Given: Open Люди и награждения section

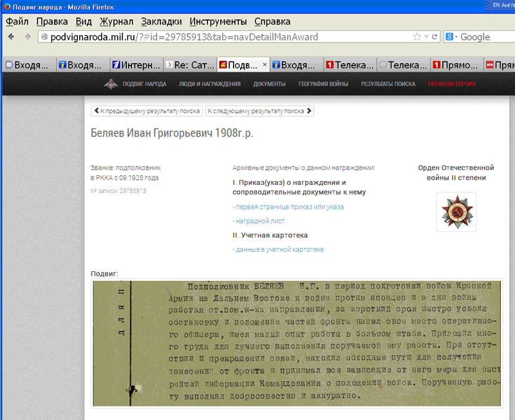Looking at the screenshot, I should tap(210, 84).
